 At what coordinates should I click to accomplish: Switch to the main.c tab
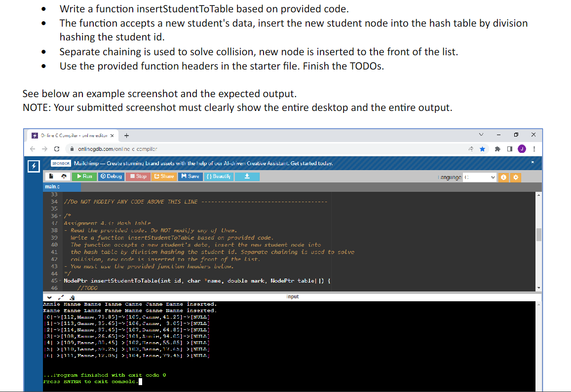point(53,186)
